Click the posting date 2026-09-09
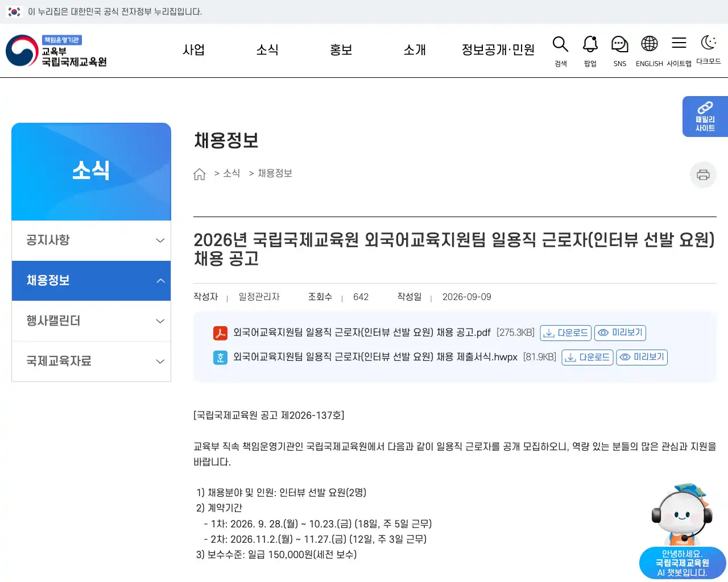 467,297
